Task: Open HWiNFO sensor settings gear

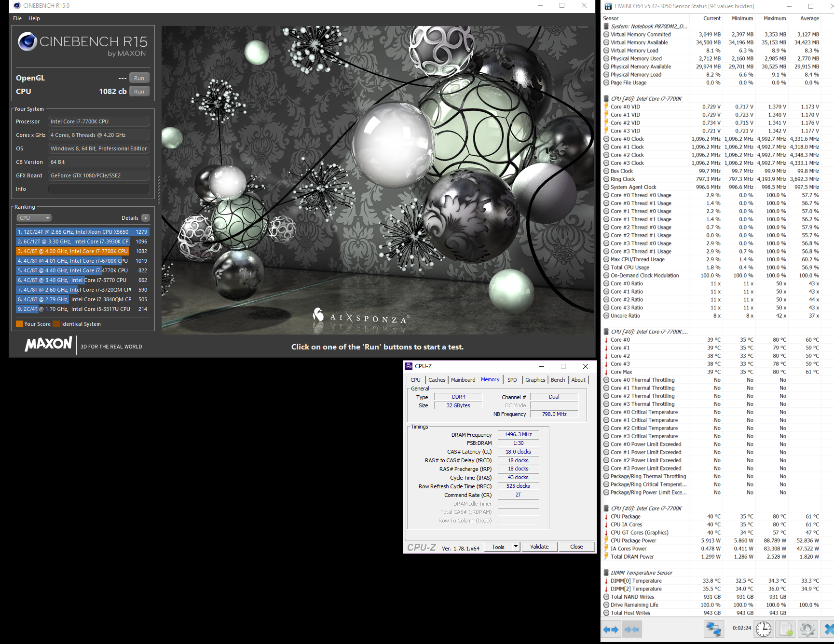Action: point(807,629)
